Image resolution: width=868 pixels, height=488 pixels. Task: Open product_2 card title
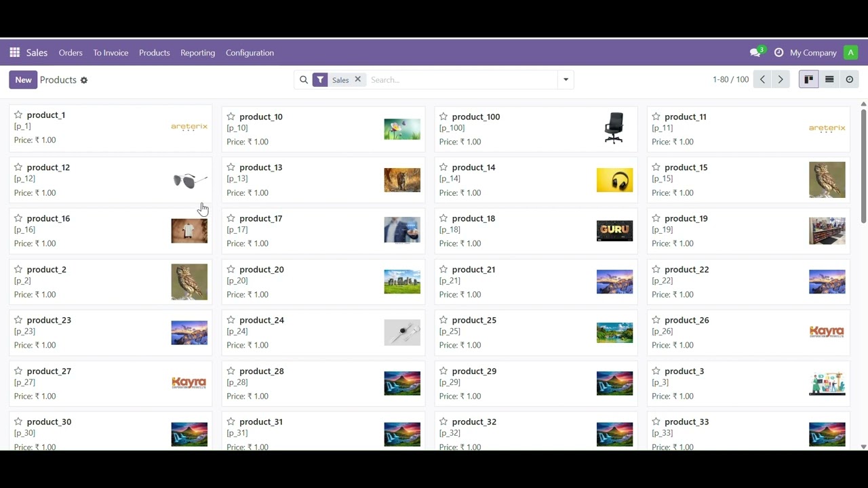[47, 269]
